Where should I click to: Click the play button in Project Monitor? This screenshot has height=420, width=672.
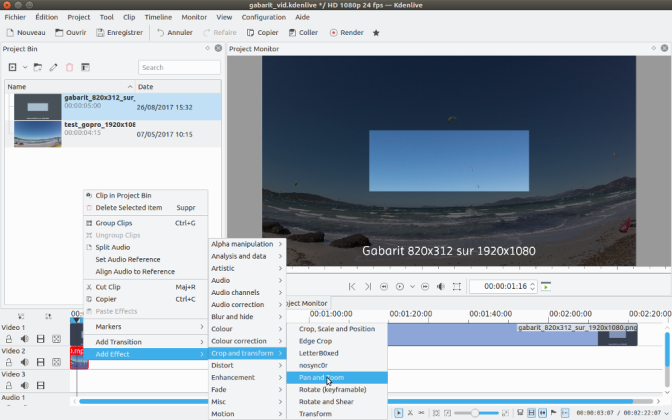(400, 286)
